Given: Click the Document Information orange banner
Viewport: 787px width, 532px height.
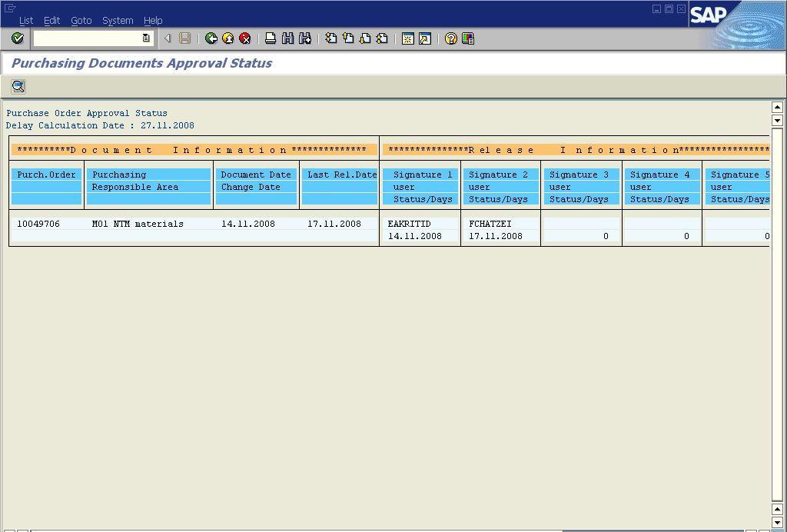Looking at the screenshot, I should coord(194,150).
